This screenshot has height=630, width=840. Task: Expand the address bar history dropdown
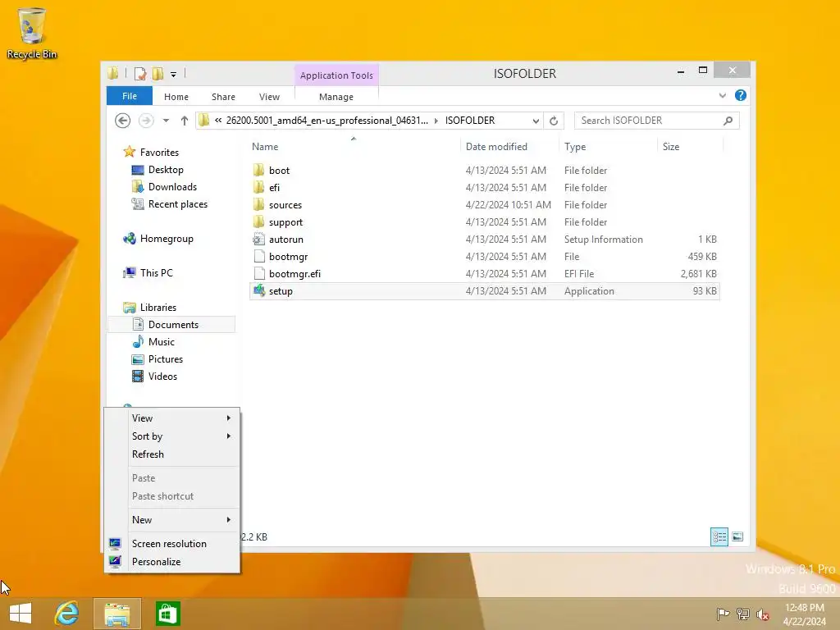pos(536,121)
